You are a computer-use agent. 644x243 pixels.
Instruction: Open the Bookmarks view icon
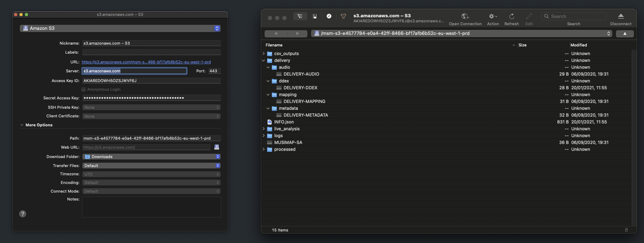coord(315,16)
